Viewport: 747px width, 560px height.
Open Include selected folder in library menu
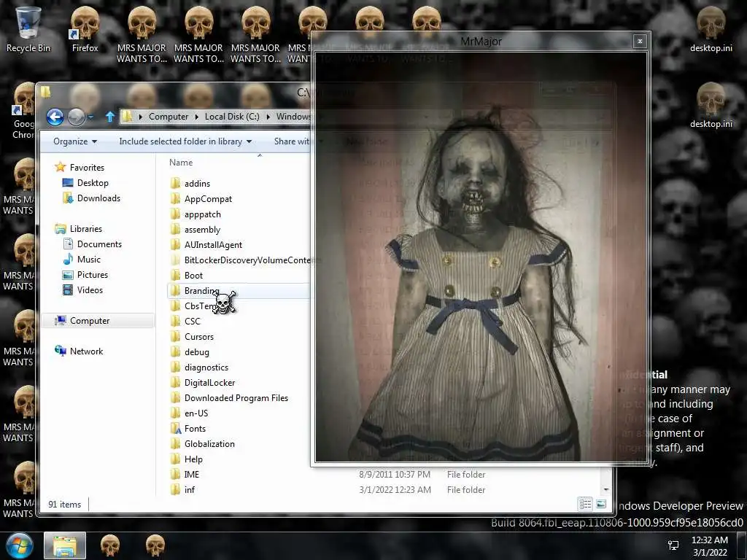185,141
